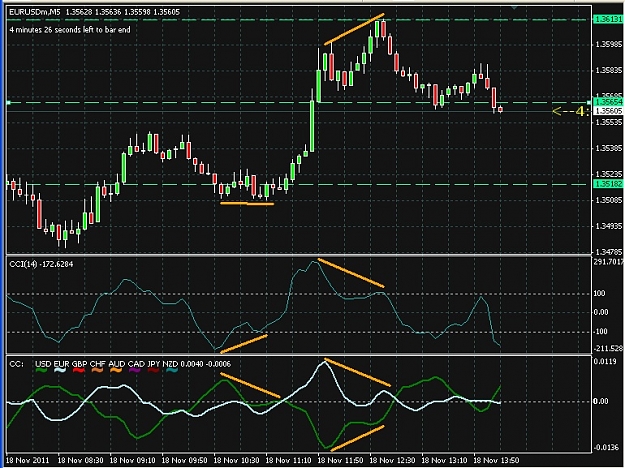Viewport: 625px width, 468px height.
Task: Click the red color squiggle under GBP
Action: [79, 370]
